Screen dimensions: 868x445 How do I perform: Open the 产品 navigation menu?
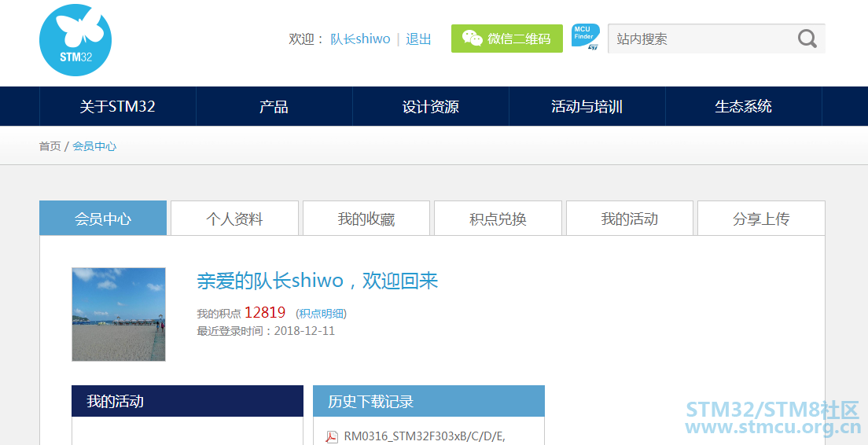coord(274,106)
